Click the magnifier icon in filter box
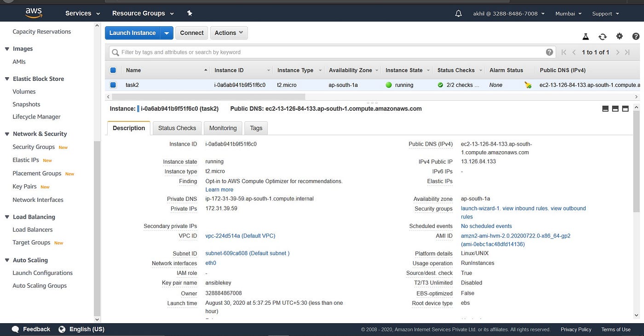The height and width of the screenshot is (336, 644). 116,52
